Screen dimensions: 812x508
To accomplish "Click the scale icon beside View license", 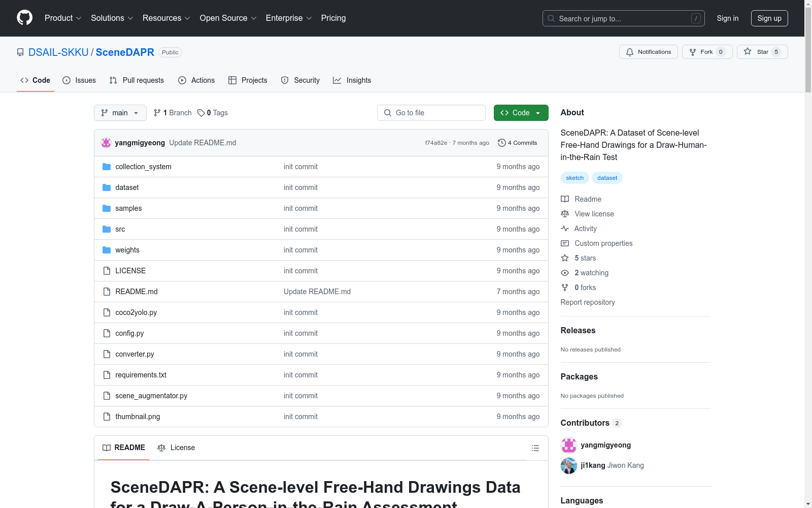I will coord(565,214).
